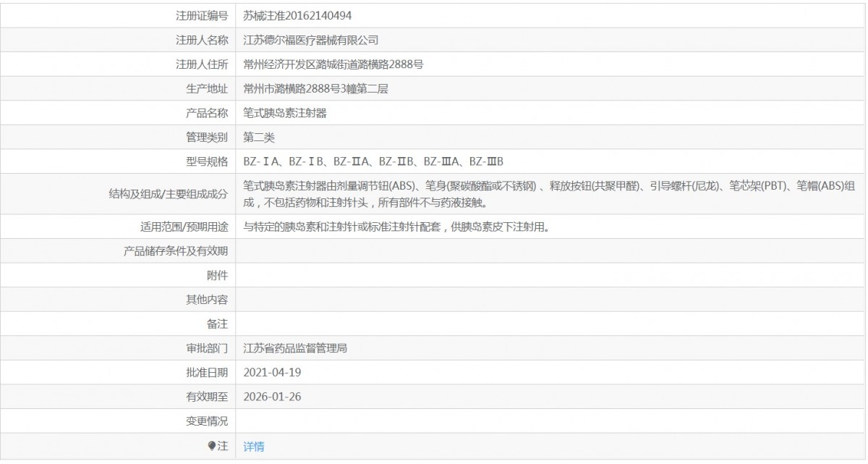Click the marker icon beside 注

[212, 447]
